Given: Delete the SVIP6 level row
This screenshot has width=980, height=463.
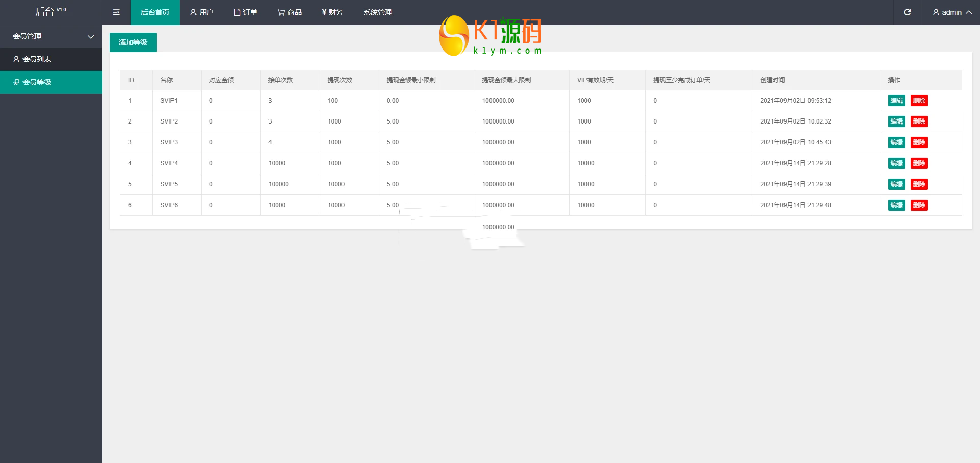Looking at the screenshot, I should [x=919, y=205].
